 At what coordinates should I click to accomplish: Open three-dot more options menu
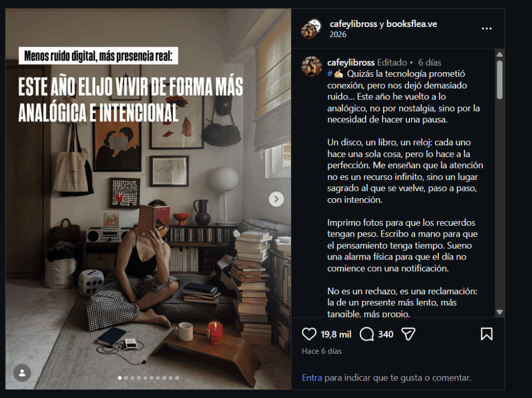tap(486, 29)
